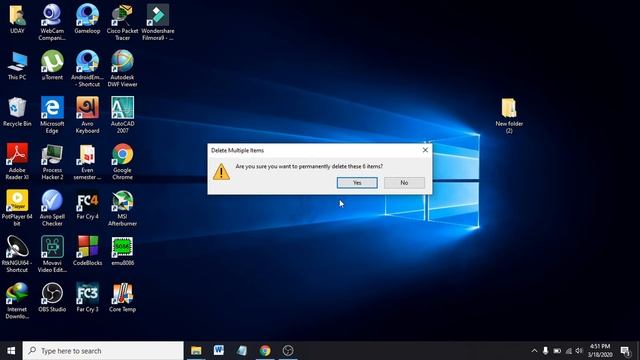
Task: Select the OBS Studio desktop icon
Action: [x=52, y=298]
